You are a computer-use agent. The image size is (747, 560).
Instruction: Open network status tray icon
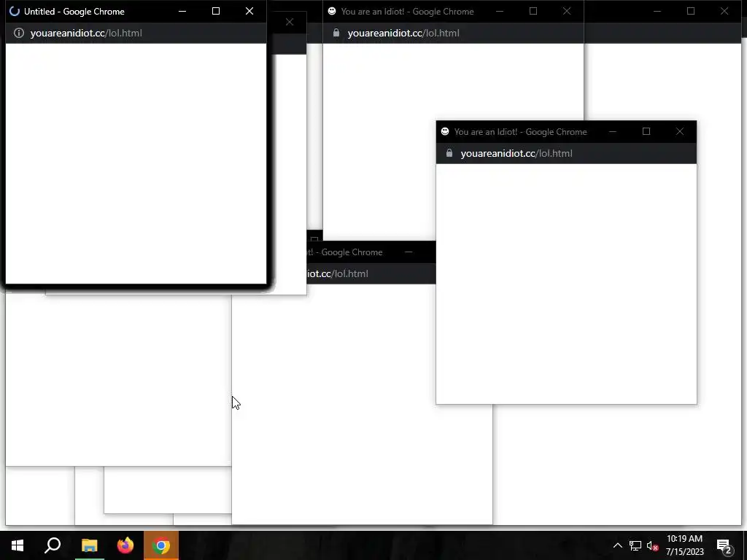635,545
